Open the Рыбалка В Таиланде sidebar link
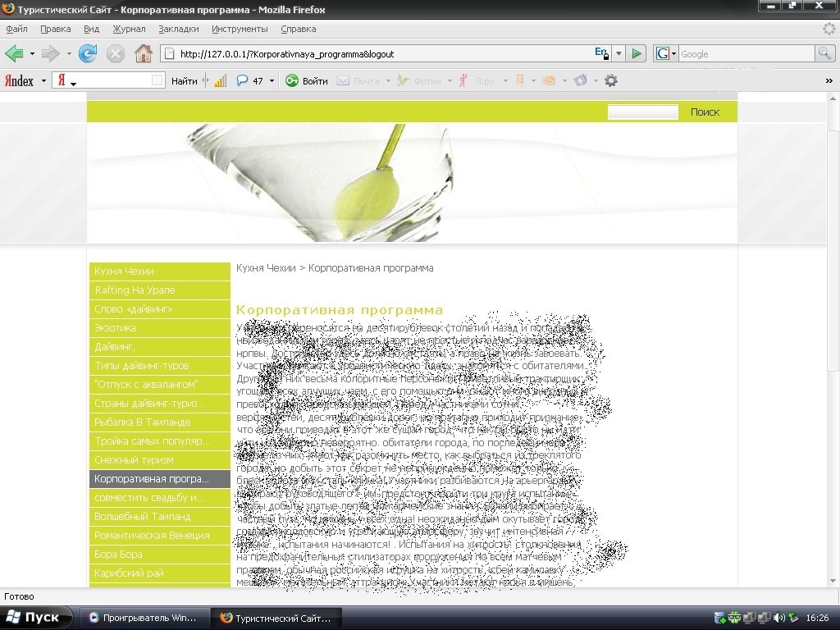Viewport: 840px width, 630px height. coord(160,422)
